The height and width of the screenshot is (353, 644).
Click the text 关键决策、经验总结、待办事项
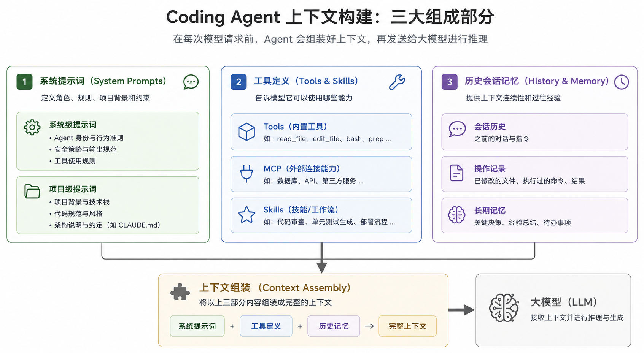[522, 223]
